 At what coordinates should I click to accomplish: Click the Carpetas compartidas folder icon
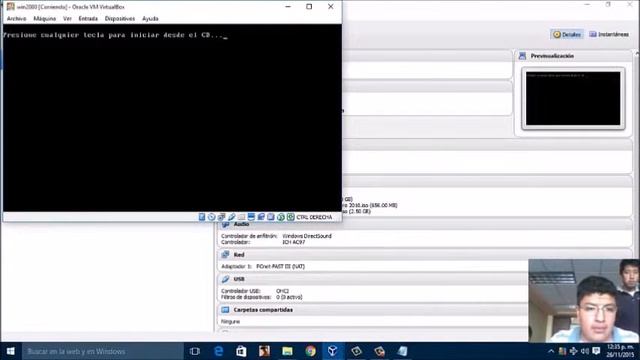(x=225, y=310)
